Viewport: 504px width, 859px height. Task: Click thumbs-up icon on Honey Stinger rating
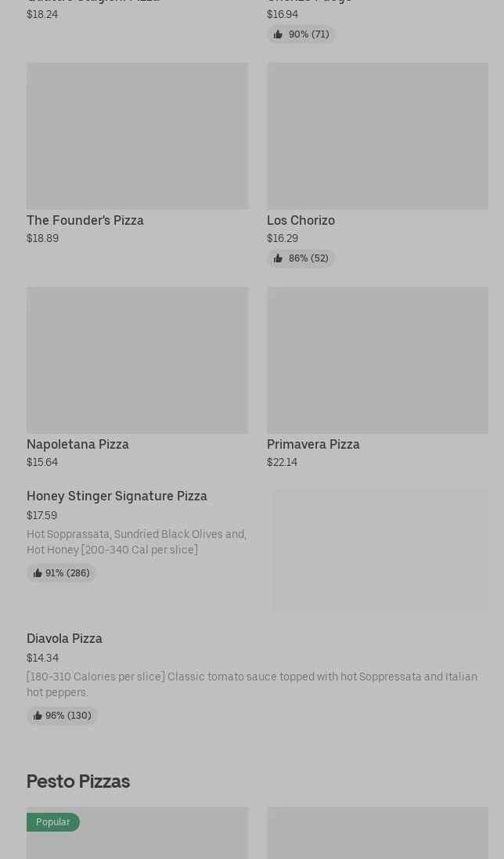click(x=38, y=573)
